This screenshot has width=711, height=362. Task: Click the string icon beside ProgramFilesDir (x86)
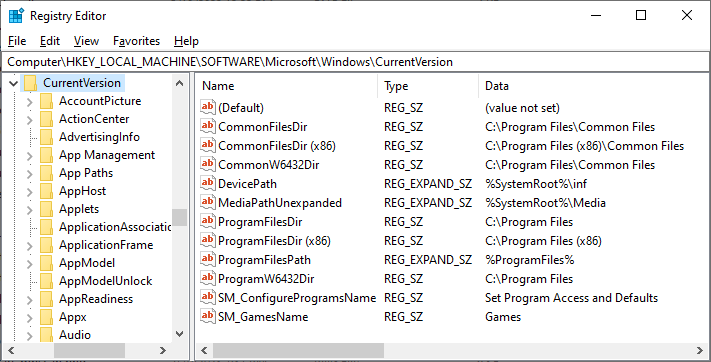(x=208, y=240)
